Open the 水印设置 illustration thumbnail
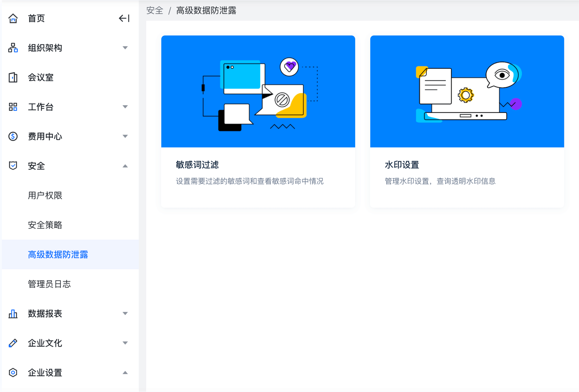 (x=467, y=92)
